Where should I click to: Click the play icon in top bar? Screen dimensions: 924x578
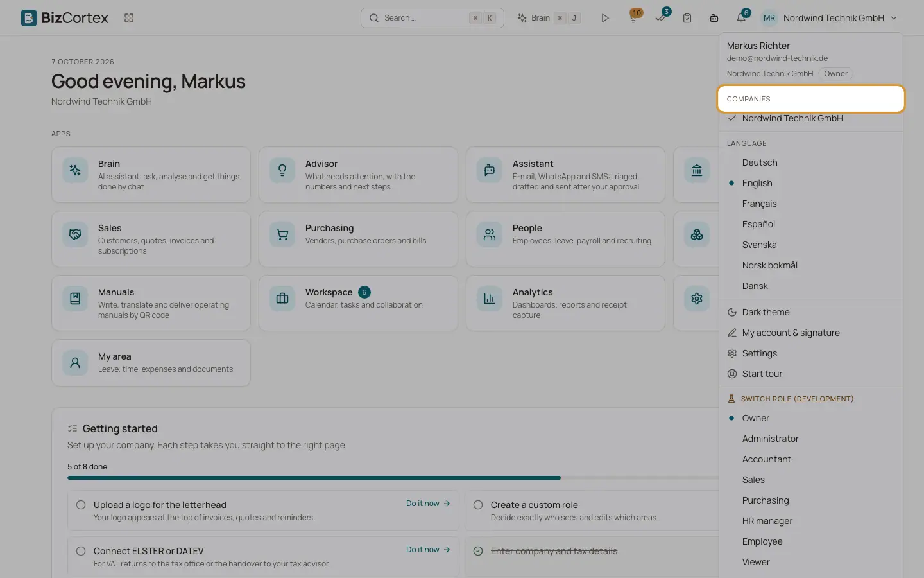(604, 18)
